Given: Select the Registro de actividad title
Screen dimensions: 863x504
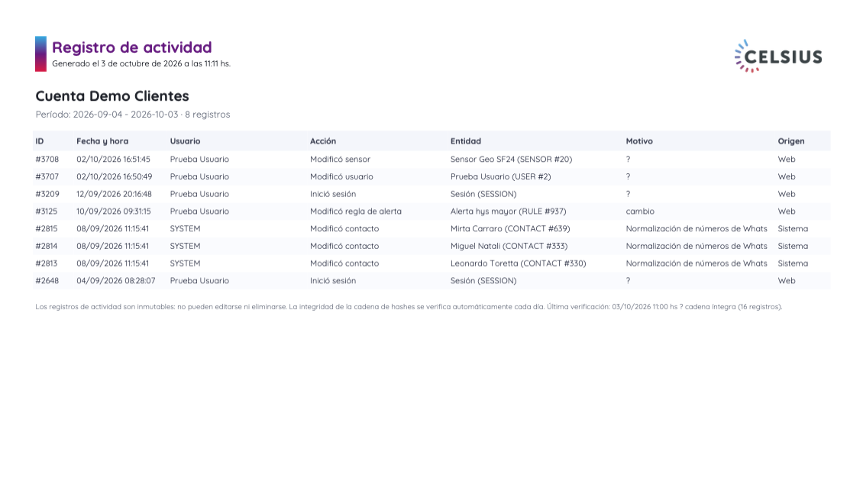Looking at the screenshot, I should pyautogui.click(x=132, y=47).
